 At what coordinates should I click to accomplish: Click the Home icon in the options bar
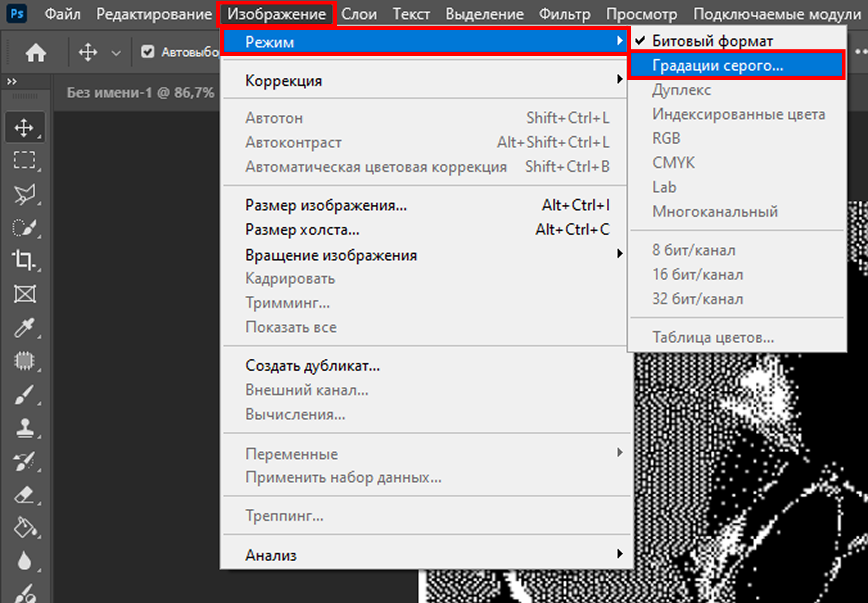[36, 52]
